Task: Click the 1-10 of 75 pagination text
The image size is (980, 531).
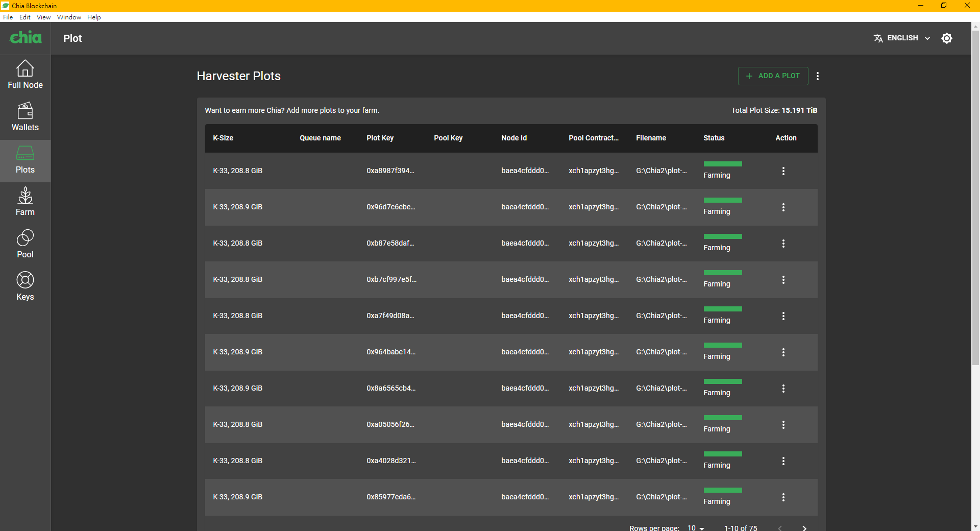Action: (741, 528)
